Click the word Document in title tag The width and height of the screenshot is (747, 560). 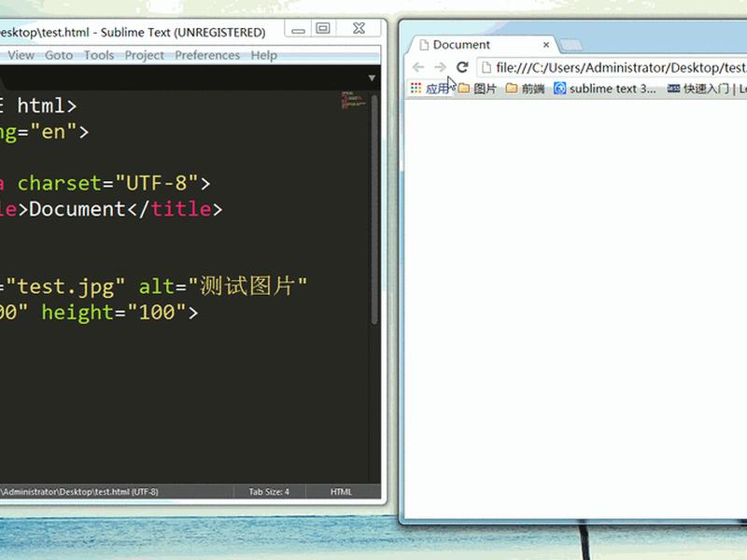pos(78,209)
